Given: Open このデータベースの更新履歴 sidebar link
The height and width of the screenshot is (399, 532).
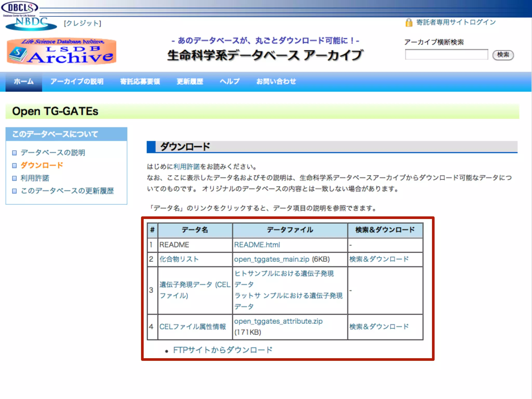Looking at the screenshot, I should (67, 191).
